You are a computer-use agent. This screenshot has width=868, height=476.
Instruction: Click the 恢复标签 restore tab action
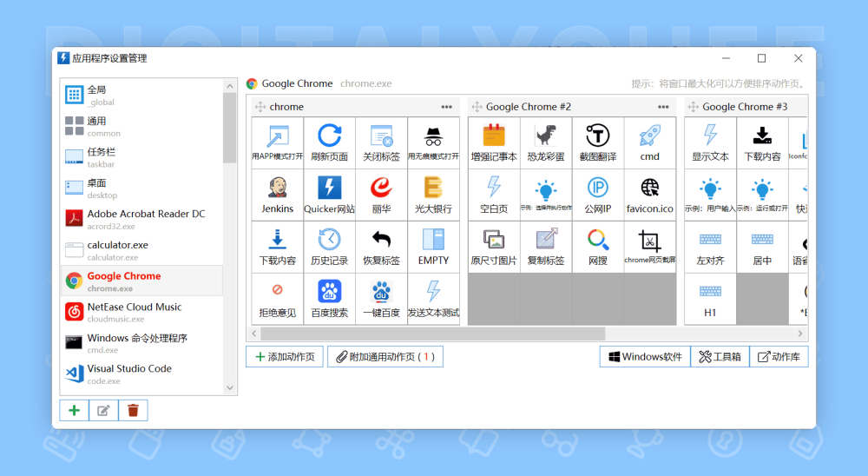tap(381, 248)
